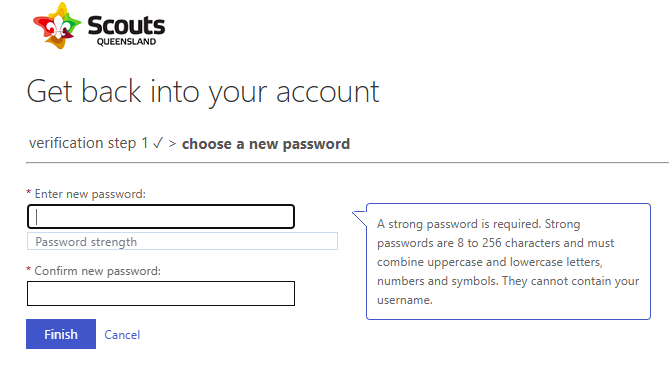Viewport: 669px width, 367px height.
Task: Click the Get back into your account heading
Action: click(203, 92)
